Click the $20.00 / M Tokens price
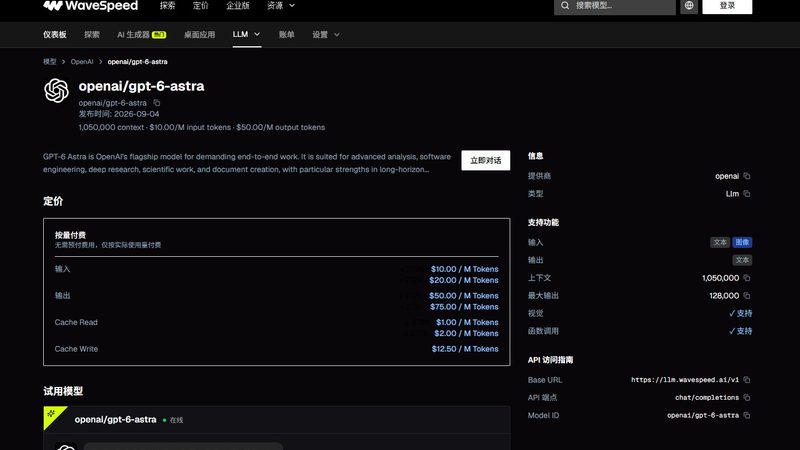 point(463,280)
